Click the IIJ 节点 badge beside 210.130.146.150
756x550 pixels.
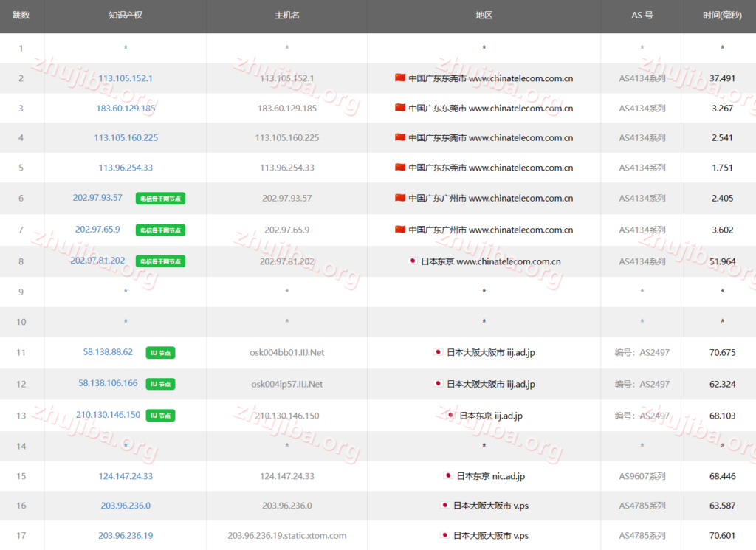tap(160, 416)
